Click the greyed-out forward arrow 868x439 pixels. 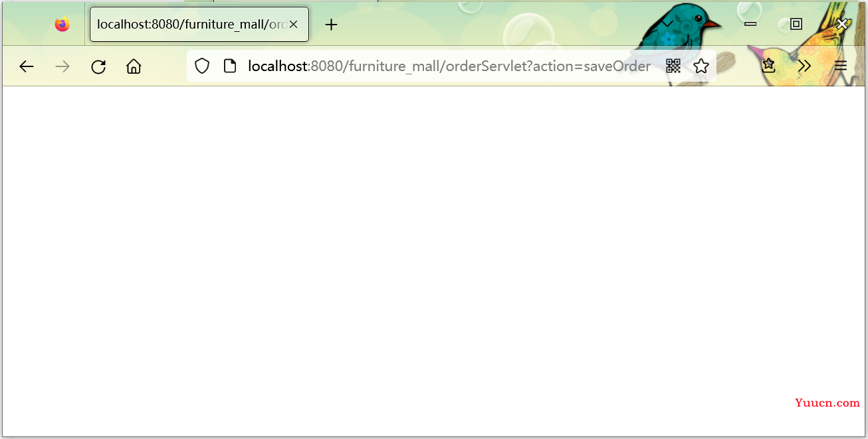(62, 66)
